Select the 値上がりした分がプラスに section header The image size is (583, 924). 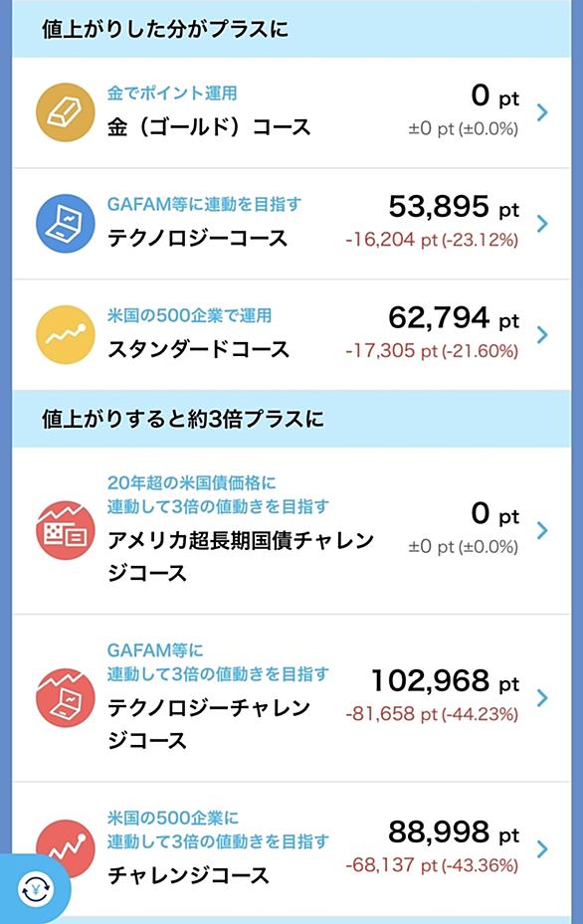pyautogui.click(x=291, y=29)
